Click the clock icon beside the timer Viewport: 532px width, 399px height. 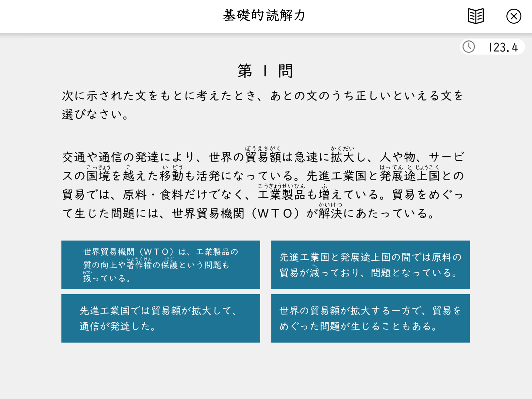pos(468,47)
